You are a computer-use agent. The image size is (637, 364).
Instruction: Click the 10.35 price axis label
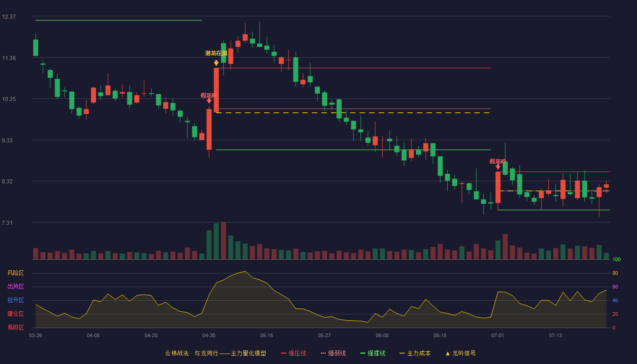9,99
